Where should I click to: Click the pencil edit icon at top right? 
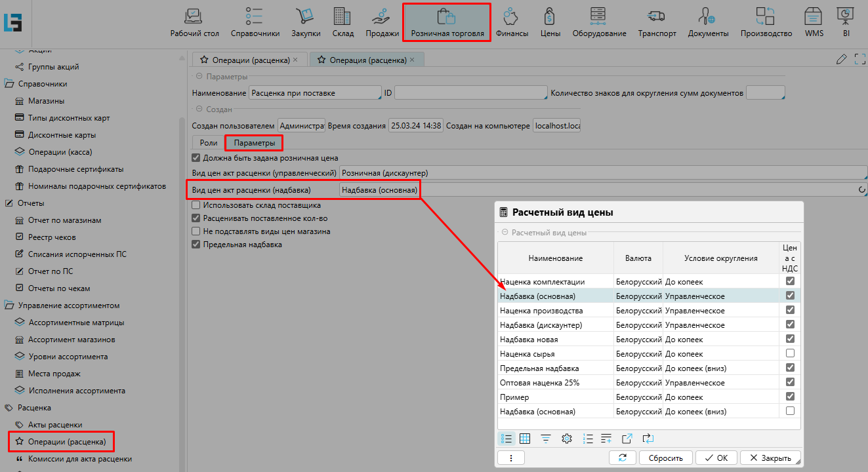[x=842, y=60]
